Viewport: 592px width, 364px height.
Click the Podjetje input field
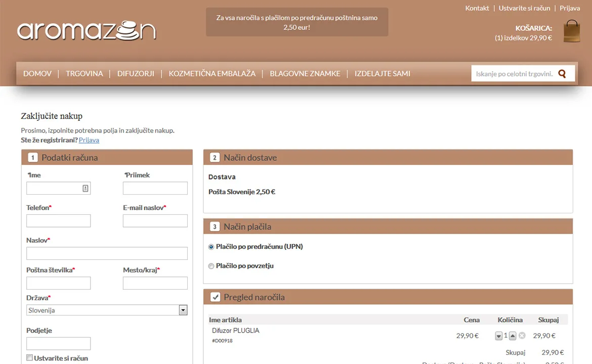[59, 344]
